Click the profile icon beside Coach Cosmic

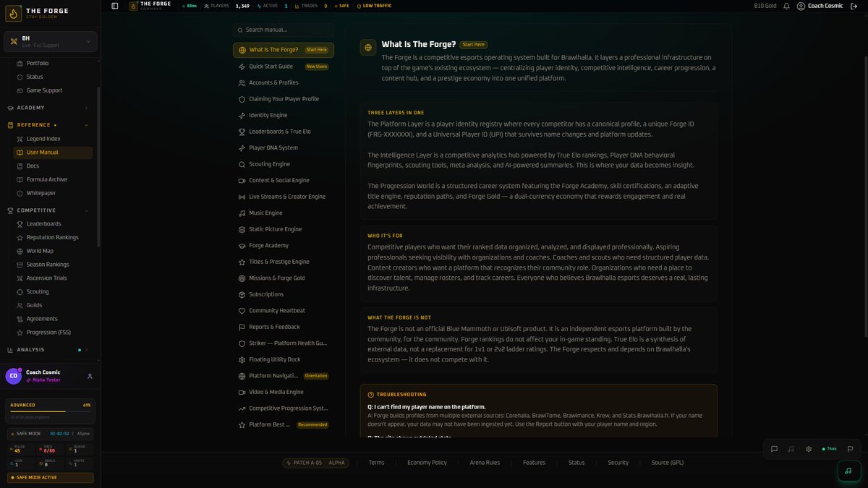click(90, 376)
